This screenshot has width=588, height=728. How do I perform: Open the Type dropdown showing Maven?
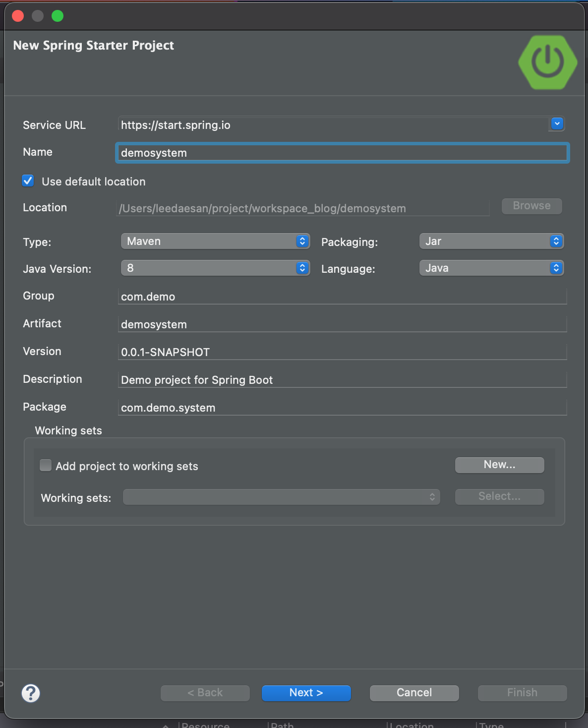point(216,241)
